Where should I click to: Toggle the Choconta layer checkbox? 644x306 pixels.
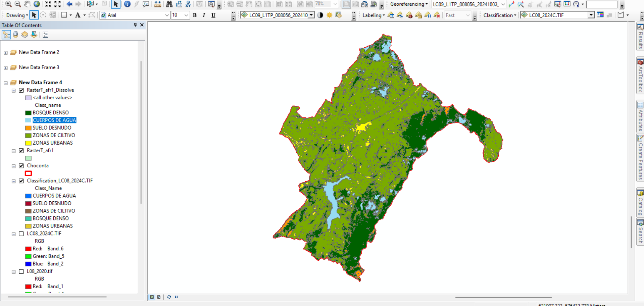click(21, 166)
